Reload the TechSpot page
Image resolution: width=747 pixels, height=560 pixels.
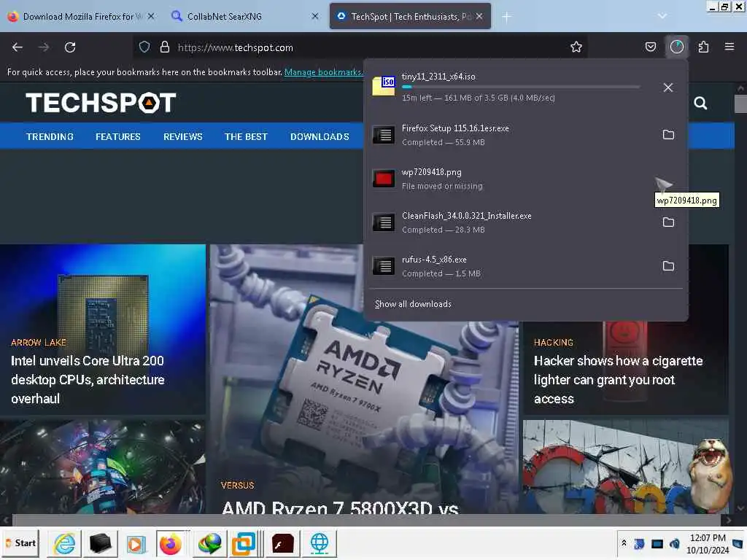click(70, 47)
